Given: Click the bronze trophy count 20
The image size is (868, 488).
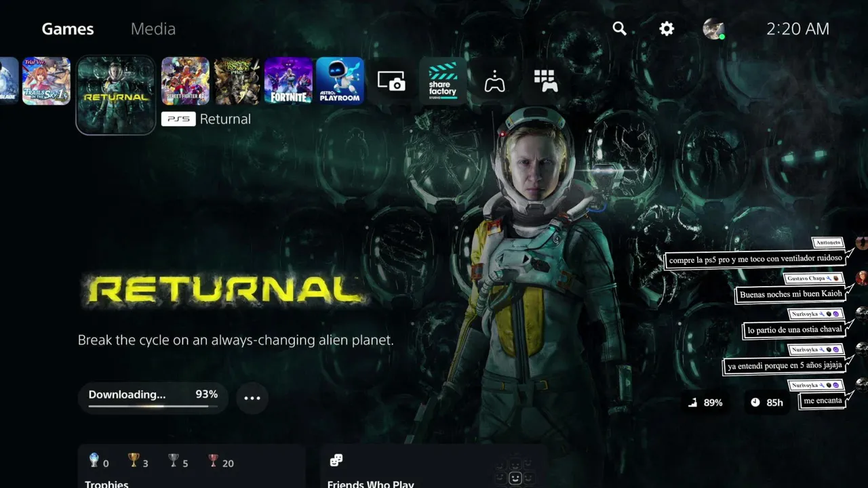Looking at the screenshot, I should tap(221, 462).
